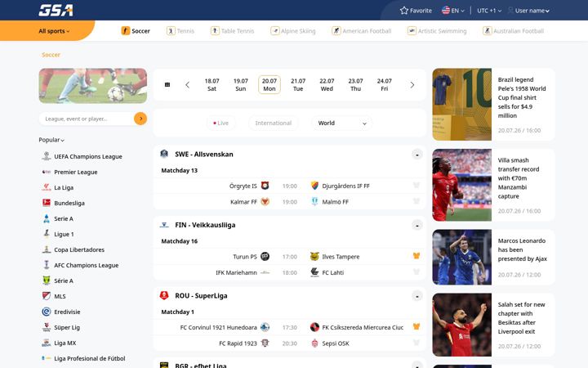Click the Soccer breadcrumb link

[x=51, y=55]
